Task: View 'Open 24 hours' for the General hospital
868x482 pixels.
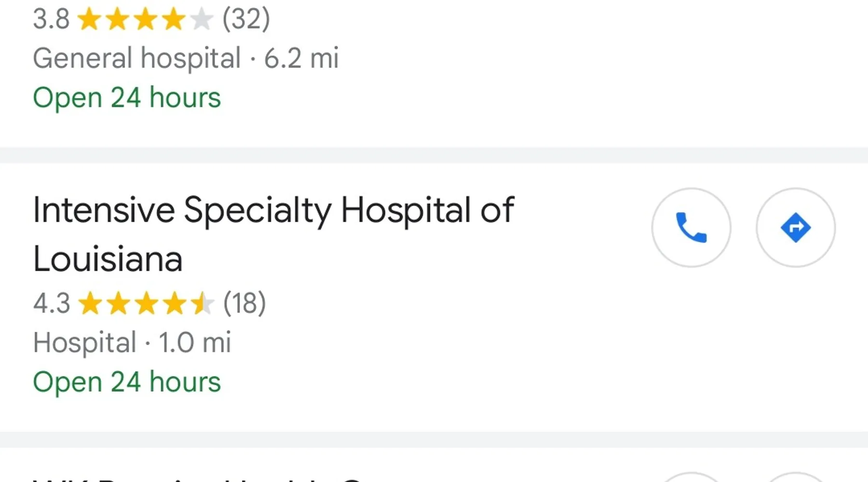Action: [127, 98]
